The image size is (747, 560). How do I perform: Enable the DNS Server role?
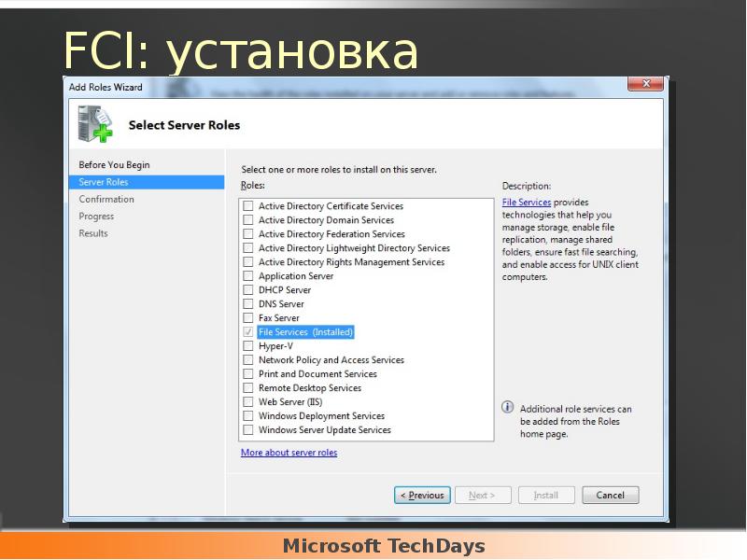(x=248, y=303)
